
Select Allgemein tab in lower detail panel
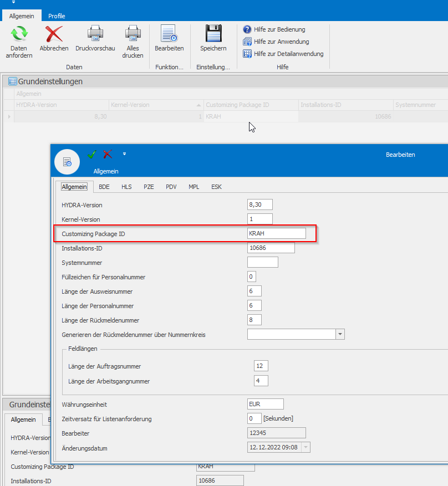point(23,420)
